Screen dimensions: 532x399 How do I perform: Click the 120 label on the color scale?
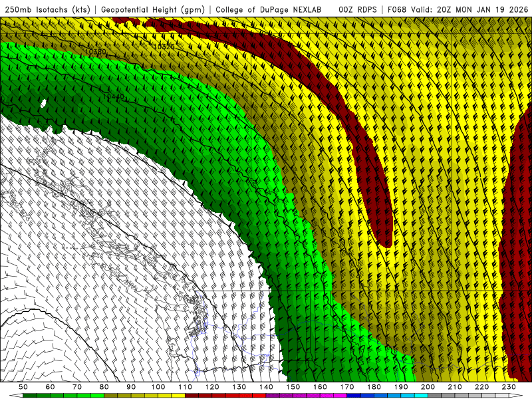(x=212, y=387)
